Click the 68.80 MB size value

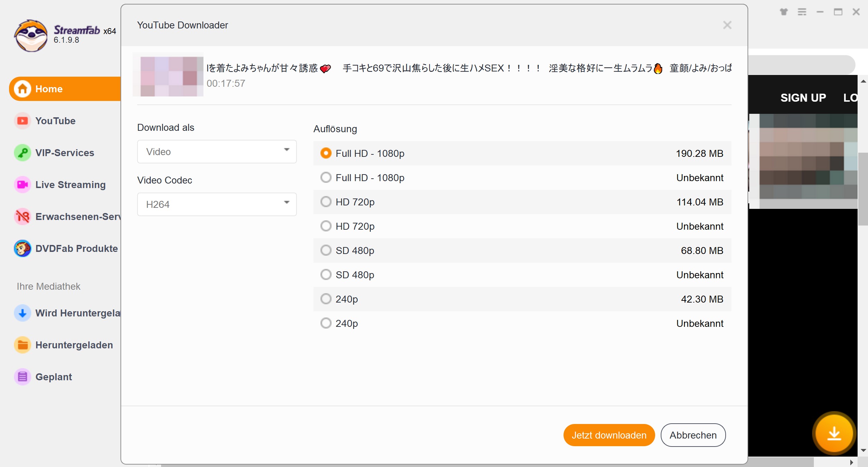pyautogui.click(x=702, y=251)
